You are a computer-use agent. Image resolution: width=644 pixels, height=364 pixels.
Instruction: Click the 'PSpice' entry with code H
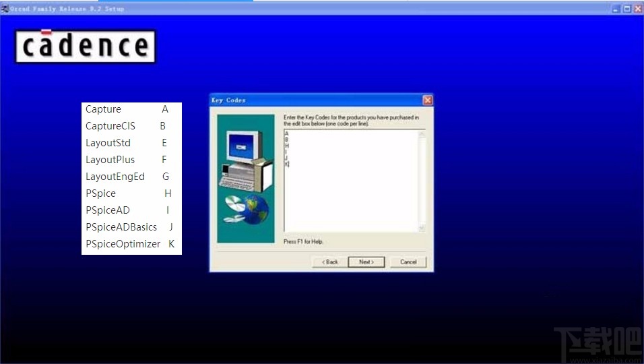tap(100, 193)
